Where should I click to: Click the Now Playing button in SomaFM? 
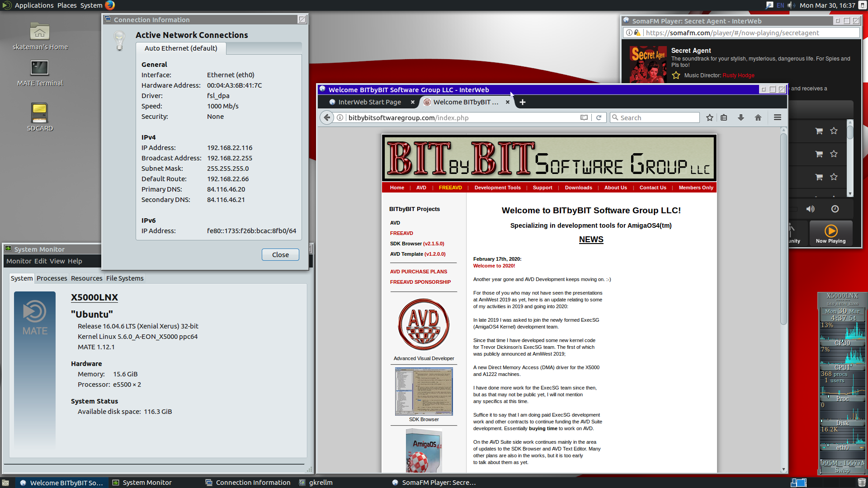[x=831, y=234]
